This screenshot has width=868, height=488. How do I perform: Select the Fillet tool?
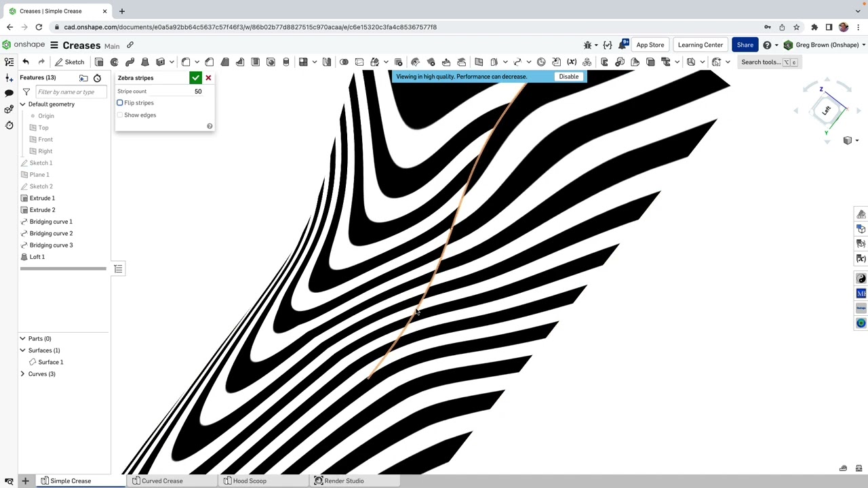(186, 62)
